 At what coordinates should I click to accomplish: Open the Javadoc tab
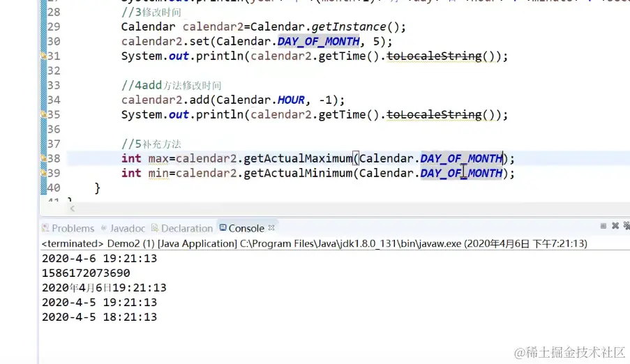point(123,228)
